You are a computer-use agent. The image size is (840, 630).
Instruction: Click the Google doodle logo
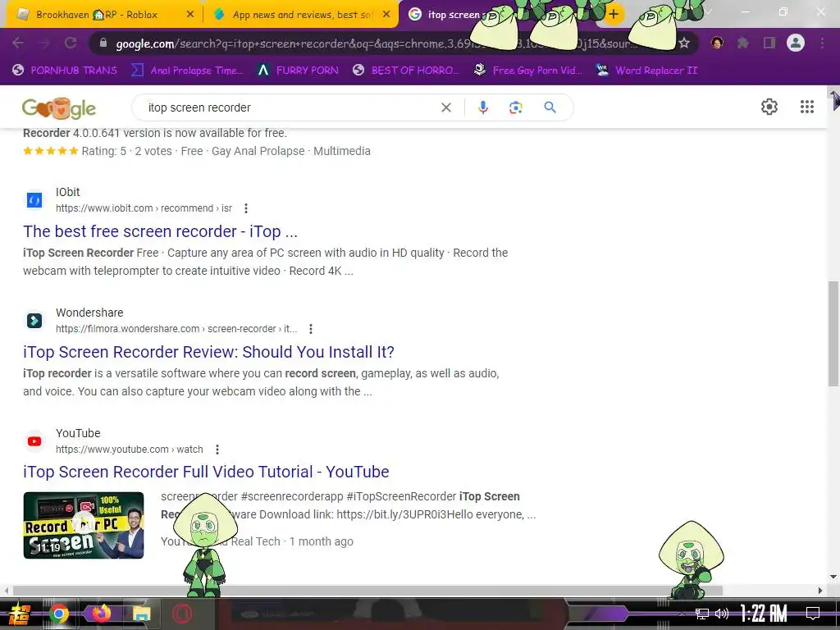[59, 108]
